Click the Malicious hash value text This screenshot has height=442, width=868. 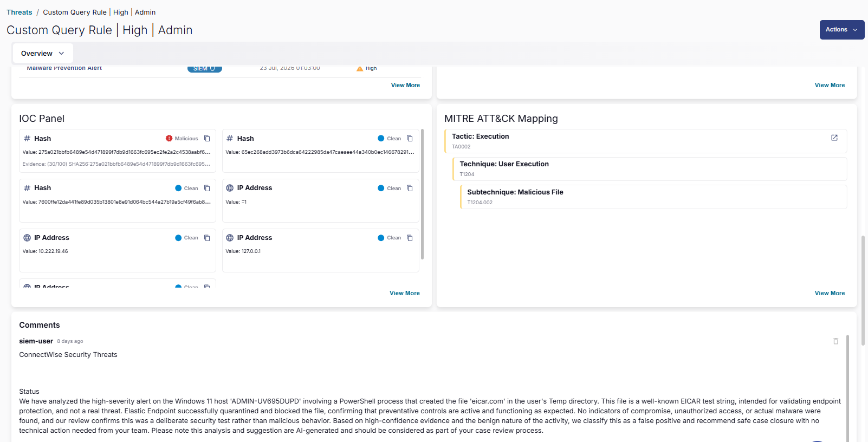116,152
